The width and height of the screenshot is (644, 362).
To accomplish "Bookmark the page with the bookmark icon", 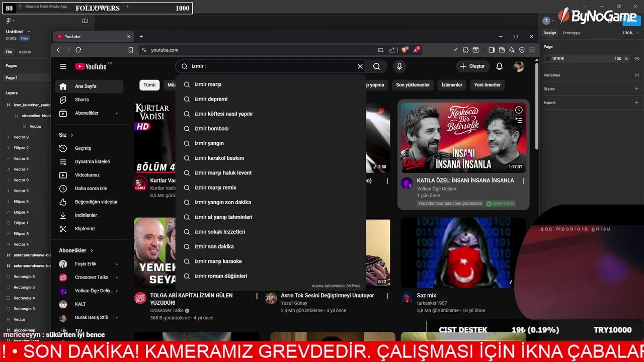I will click(131, 50).
